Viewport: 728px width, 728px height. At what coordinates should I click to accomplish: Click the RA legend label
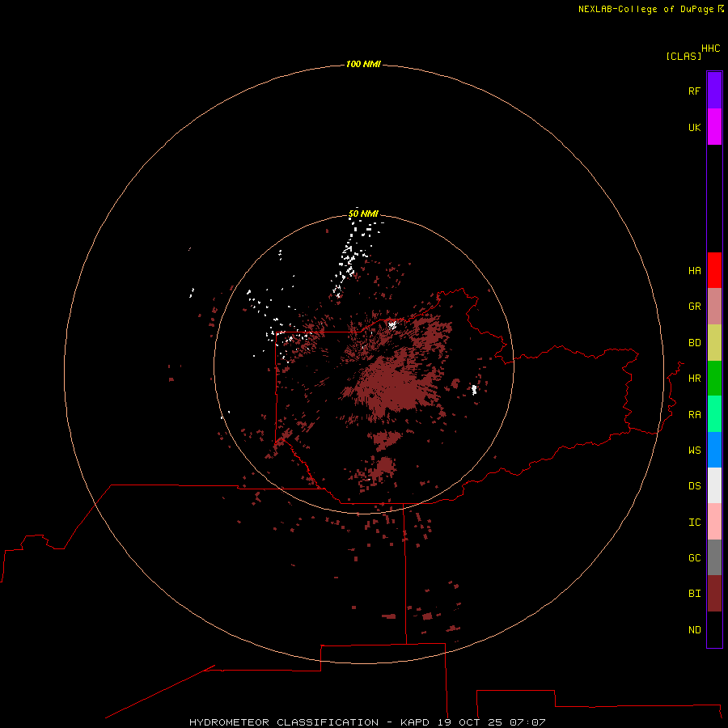click(694, 415)
